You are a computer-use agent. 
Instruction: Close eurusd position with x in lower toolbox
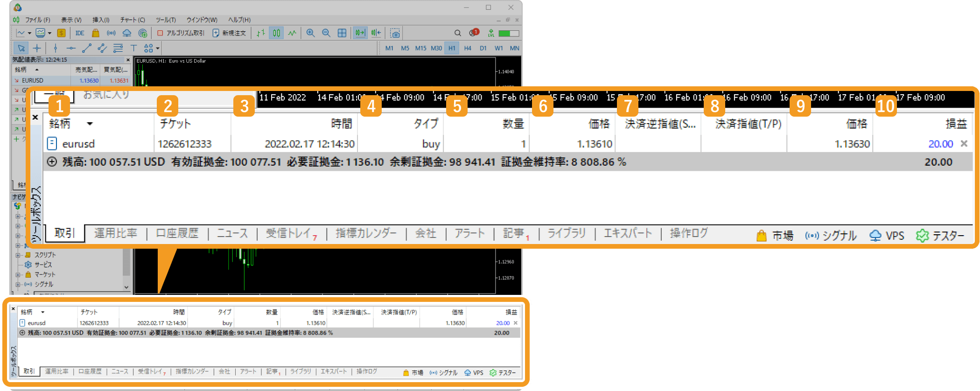(516, 323)
